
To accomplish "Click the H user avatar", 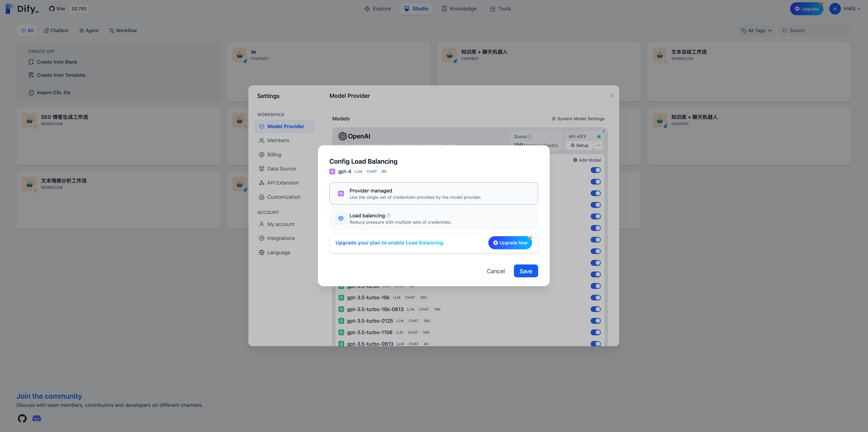I will tap(835, 9).
